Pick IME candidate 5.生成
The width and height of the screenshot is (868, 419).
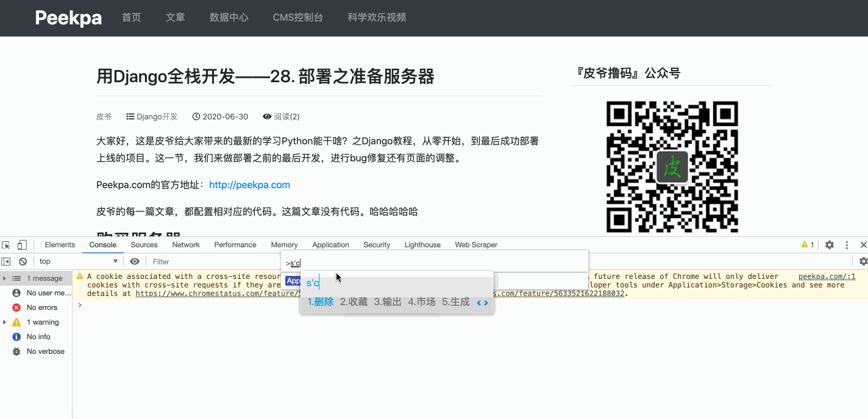pos(456,302)
